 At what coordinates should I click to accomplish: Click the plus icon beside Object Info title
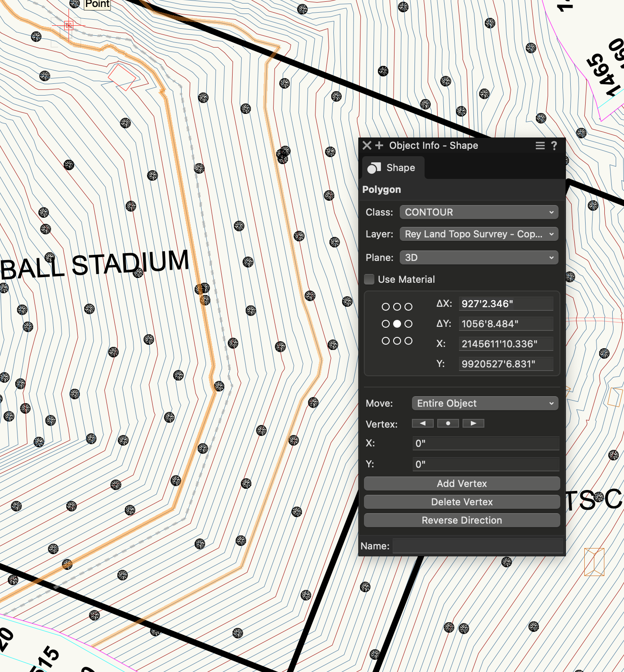[x=379, y=145]
